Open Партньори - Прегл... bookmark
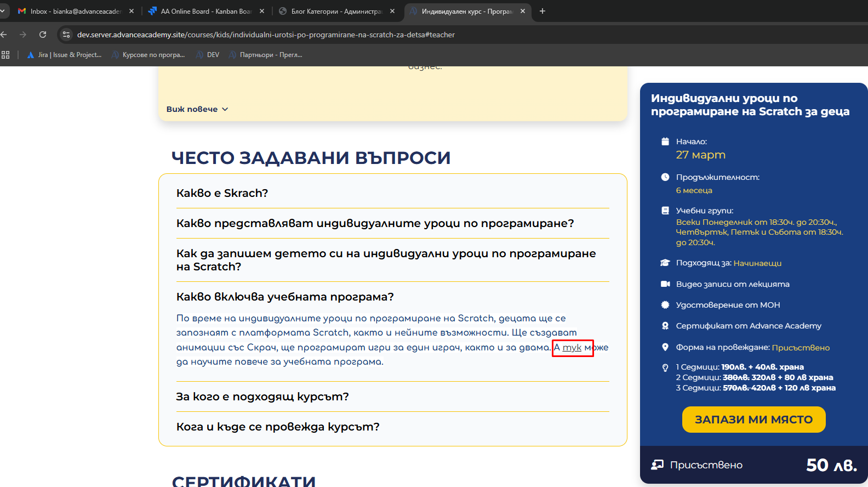The width and height of the screenshot is (868, 487). (266, 55)
